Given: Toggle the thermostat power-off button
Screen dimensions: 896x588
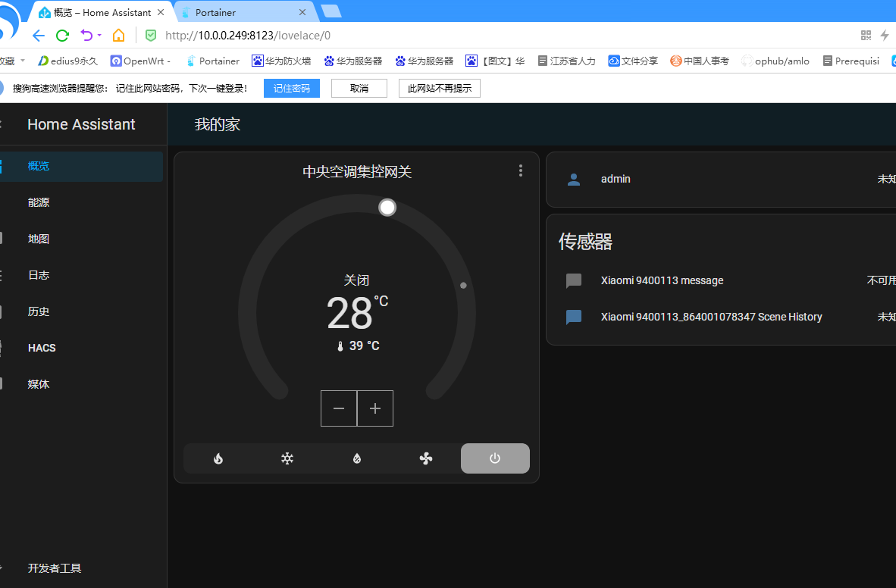Looking at the screenshot, I should (495, 458).
